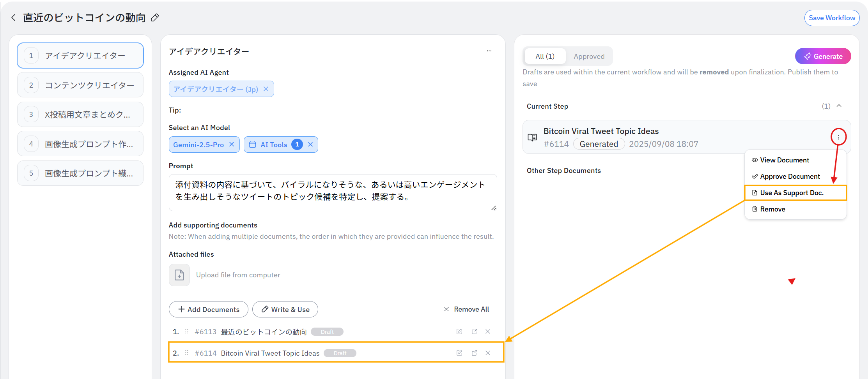Open the three-dot menu on Bitcoin Viral Tweet document
Viewport: 868px width, 379px height.
pos(838,137)
